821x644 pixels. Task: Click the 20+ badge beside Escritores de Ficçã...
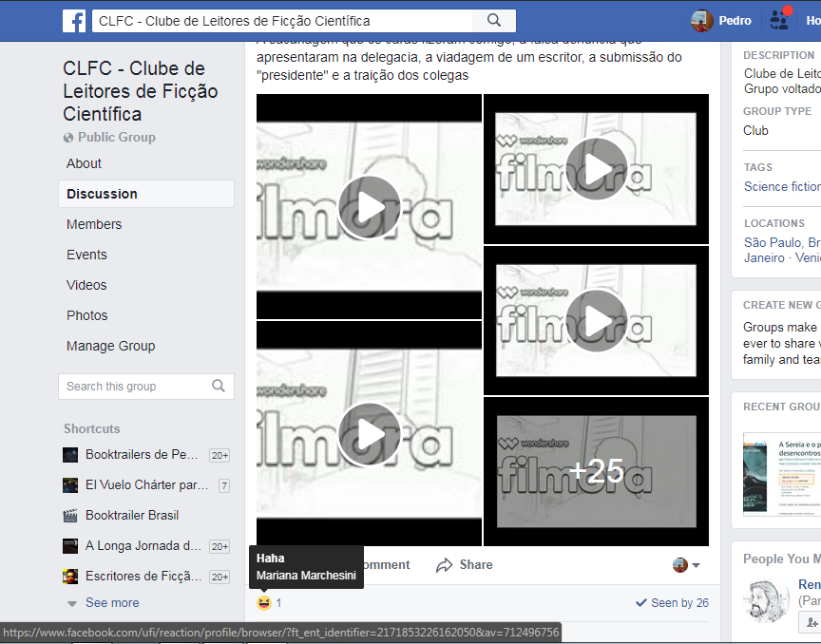pyautogui.click(x=220, y=577)
